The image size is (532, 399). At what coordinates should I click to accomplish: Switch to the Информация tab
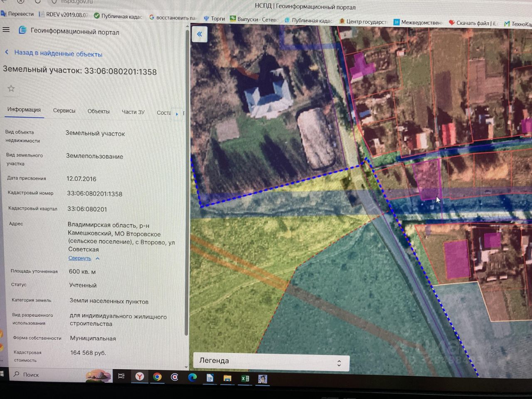24,110
